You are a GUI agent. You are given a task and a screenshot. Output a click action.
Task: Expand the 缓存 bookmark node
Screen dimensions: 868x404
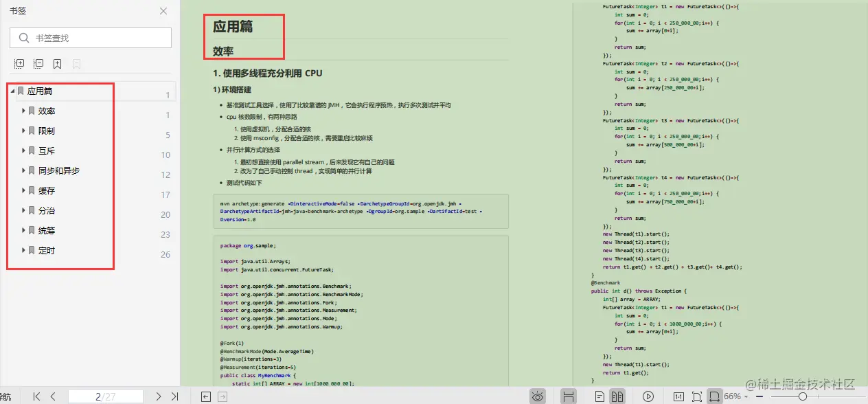[23, 190]
